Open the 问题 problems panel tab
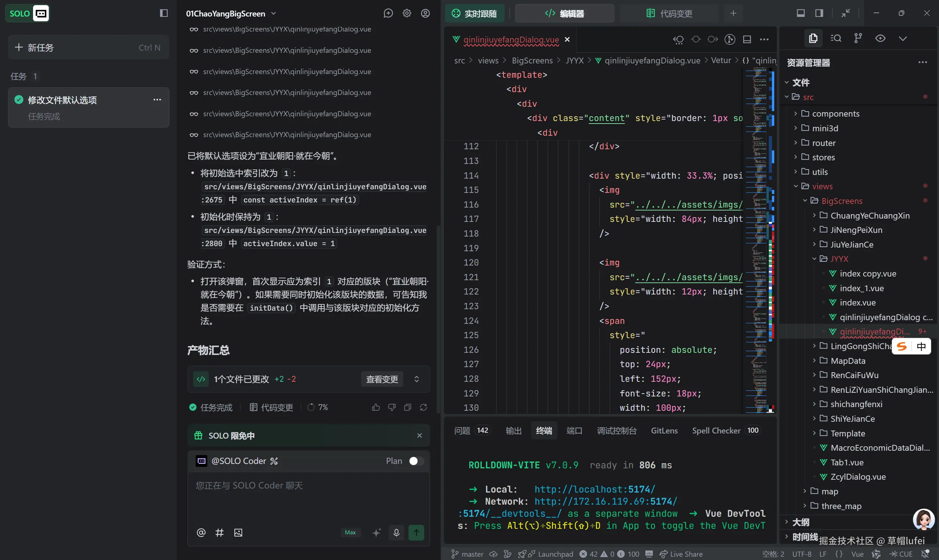 (462, 431)
